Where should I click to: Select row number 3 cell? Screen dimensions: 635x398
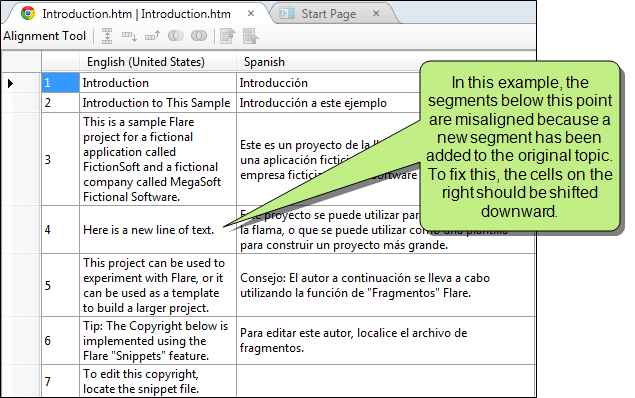[x=60, y=159]
